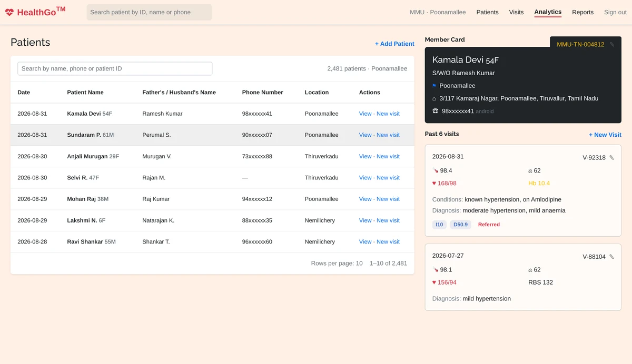Focus the top patient search box
Image resolution: width=632 pixels, height=364 pixels.
[x=149, y=12]
